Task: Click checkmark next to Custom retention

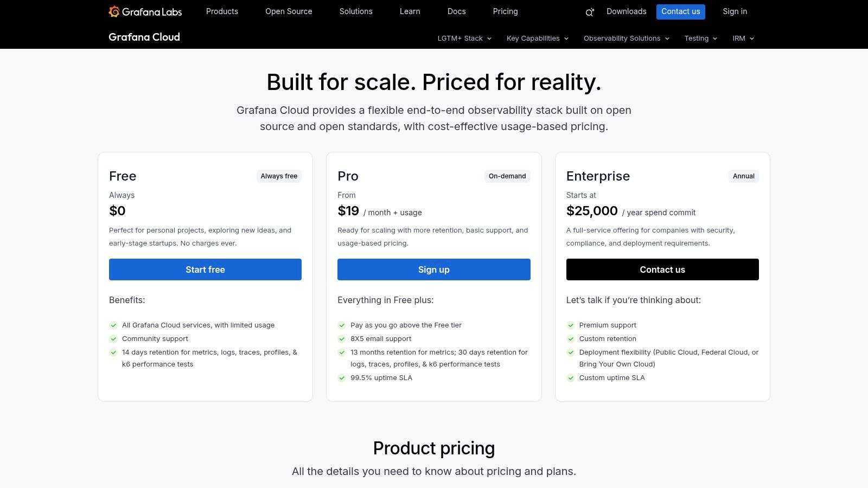Action: (571, 339)
